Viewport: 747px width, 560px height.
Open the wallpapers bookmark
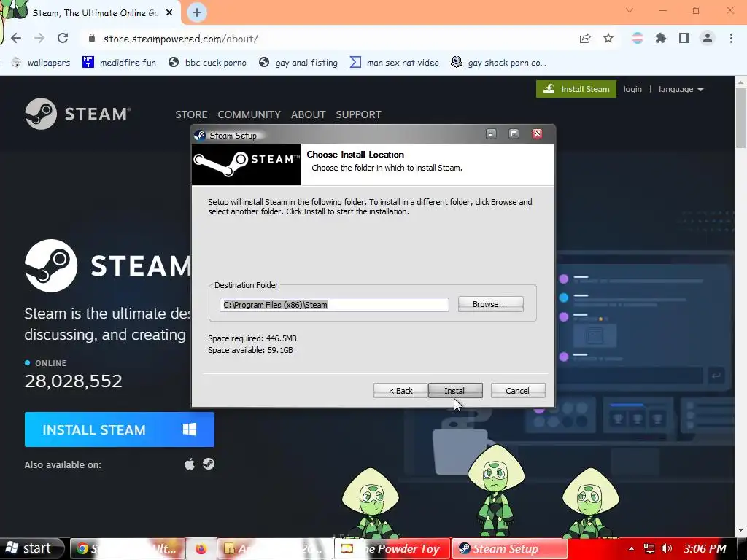tap(41, 63)
